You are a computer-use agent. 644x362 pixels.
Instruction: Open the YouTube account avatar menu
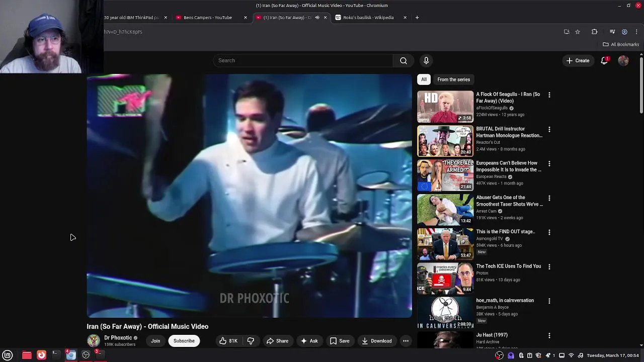tap(623, 60)
